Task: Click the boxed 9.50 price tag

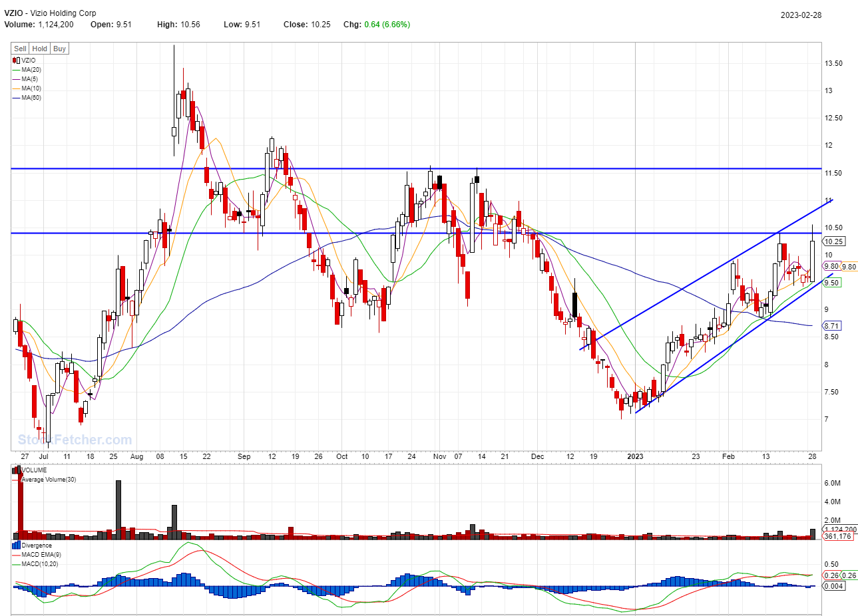Action: [x=831, y=283]
